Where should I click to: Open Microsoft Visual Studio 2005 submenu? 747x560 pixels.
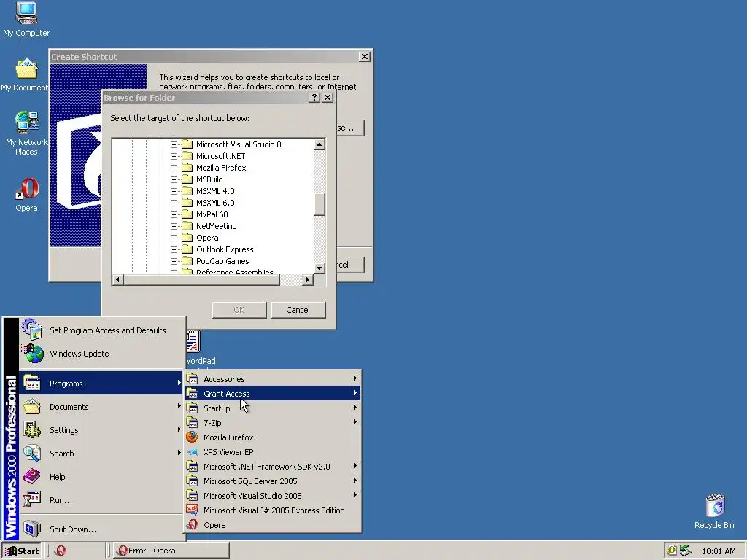(x=273, y=496)
